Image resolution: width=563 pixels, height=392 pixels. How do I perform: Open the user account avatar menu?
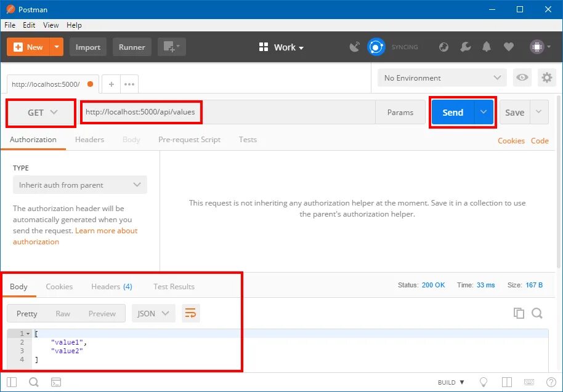[540, 47]
